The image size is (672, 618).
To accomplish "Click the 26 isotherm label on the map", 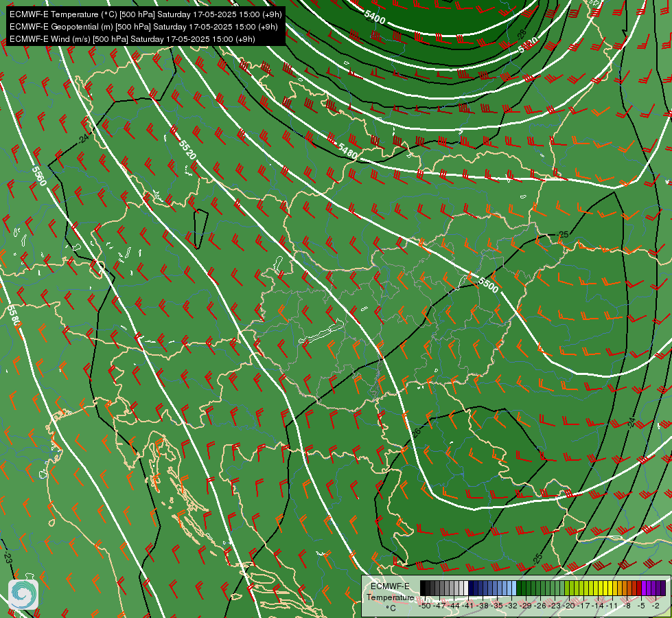I will pos(416,433).
